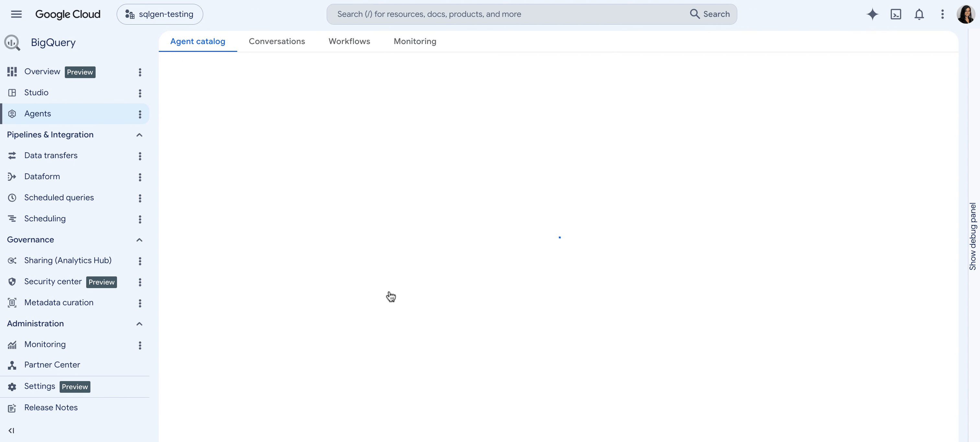980x442 pixels.
Task: Click the Security center shield icon
Action: click(x=12, y=282)
